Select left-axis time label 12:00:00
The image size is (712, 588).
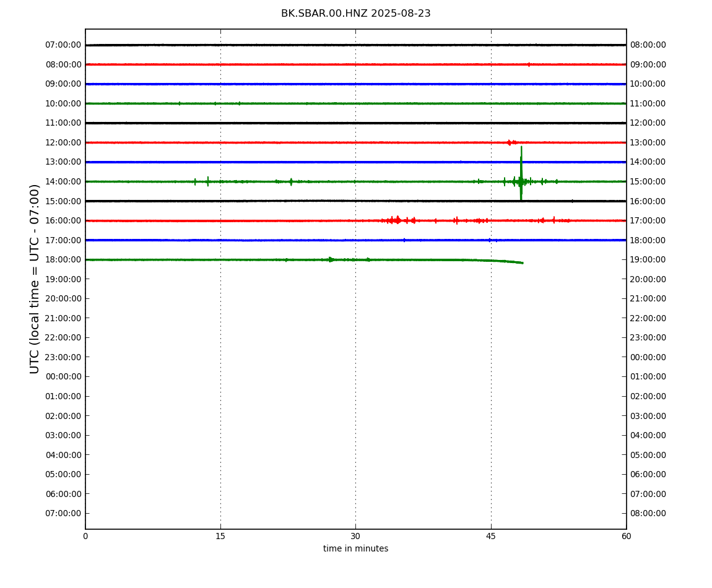[64, 142]
